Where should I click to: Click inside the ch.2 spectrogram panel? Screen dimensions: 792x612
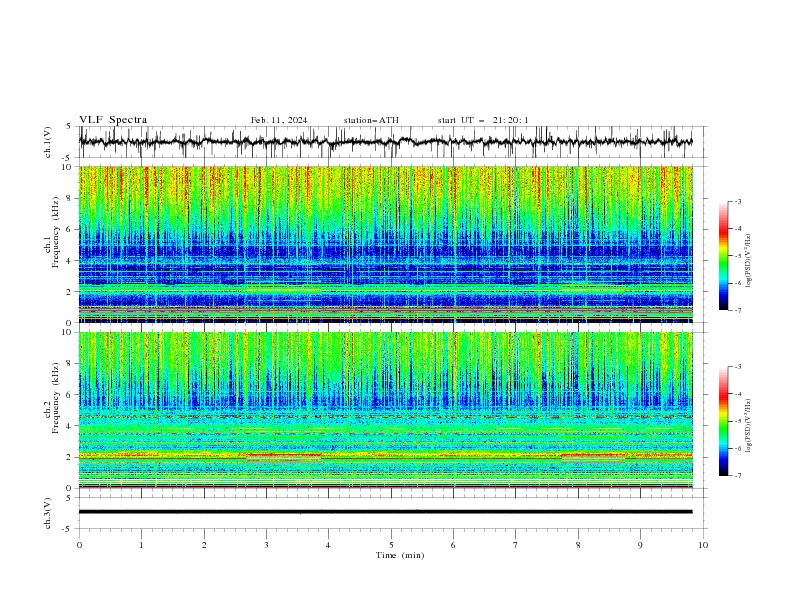pos(385,410)
